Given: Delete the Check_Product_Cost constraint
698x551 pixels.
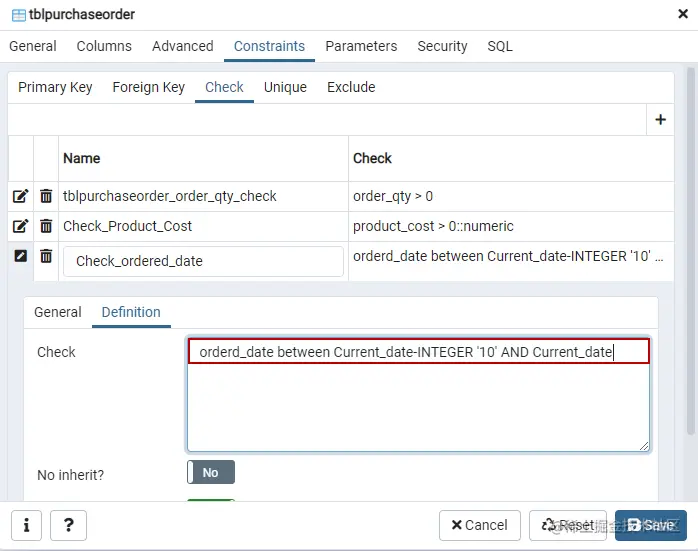Looking at the screenshot, I should point(46,226).
